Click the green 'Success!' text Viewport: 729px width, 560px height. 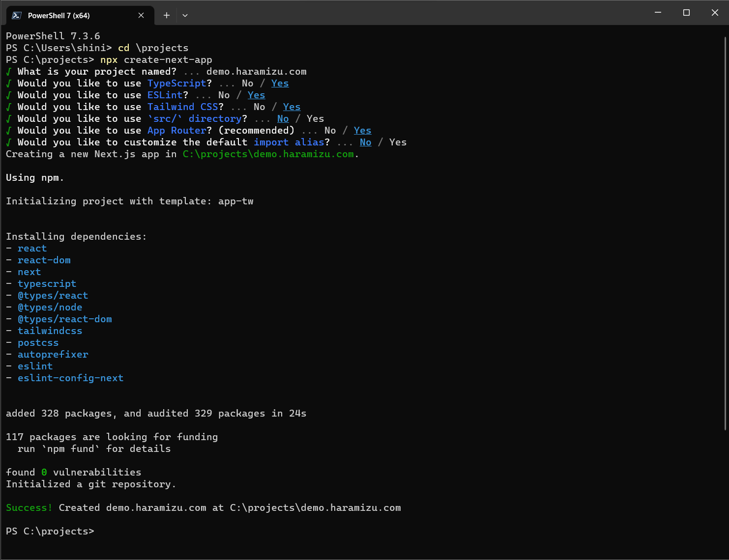29,508
